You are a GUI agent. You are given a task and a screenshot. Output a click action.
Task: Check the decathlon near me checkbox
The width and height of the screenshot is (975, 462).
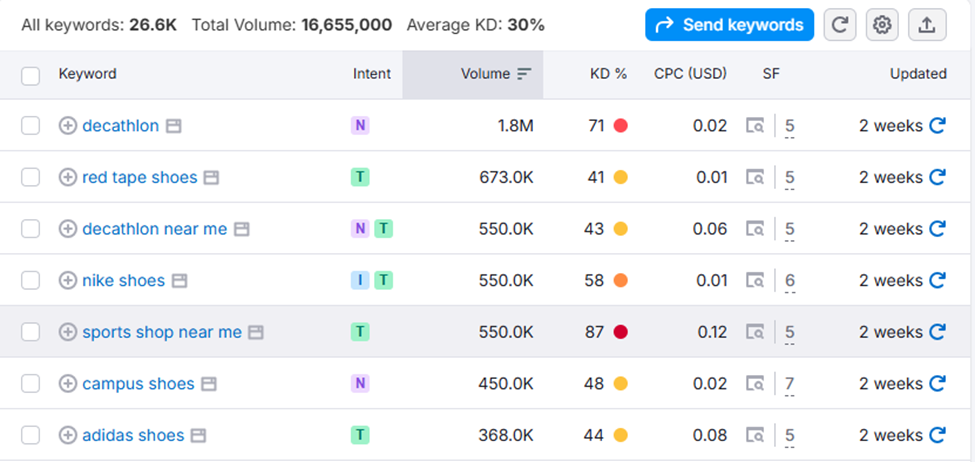pos(30,229)
